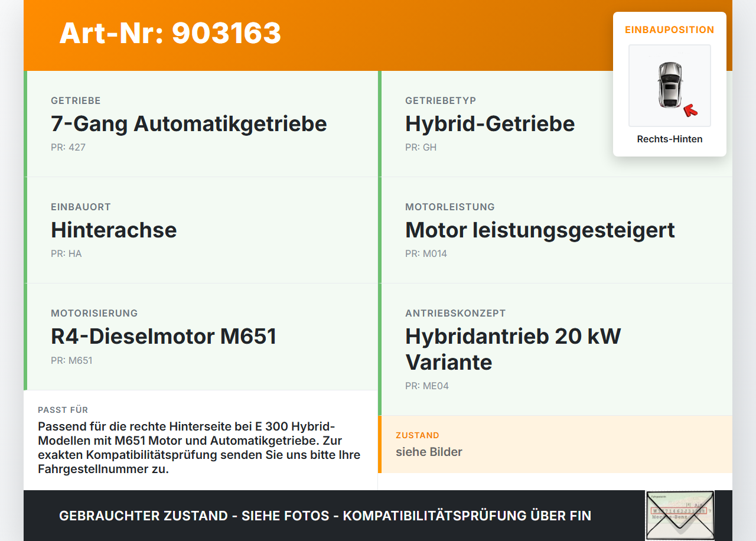Click the 'siehe Bilder' text

pyautogui.click(x=429, y=452)
